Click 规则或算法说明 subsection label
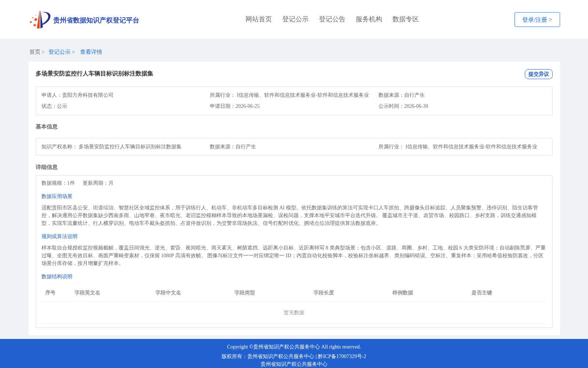 [x=60, y=236]
